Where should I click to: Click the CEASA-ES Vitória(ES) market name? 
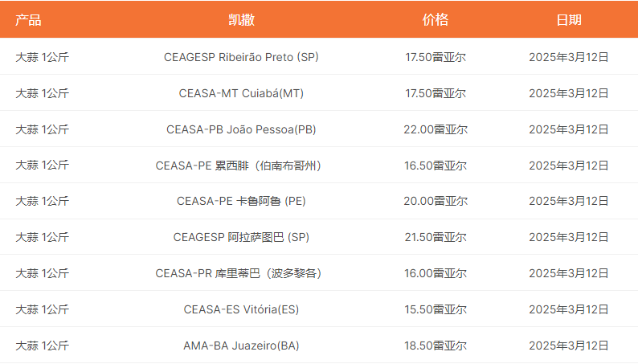pyautogui.click(x=241, y=309)
